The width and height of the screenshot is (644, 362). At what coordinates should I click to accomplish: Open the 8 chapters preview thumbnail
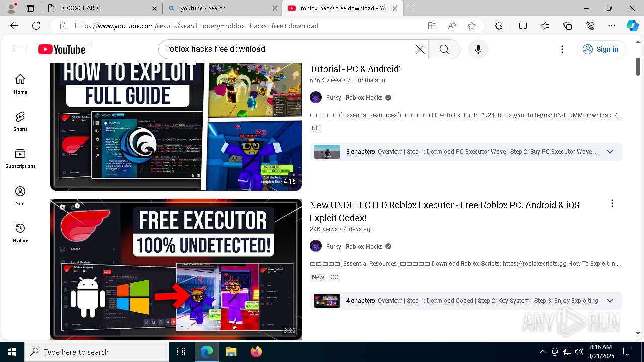click(327, 152)
